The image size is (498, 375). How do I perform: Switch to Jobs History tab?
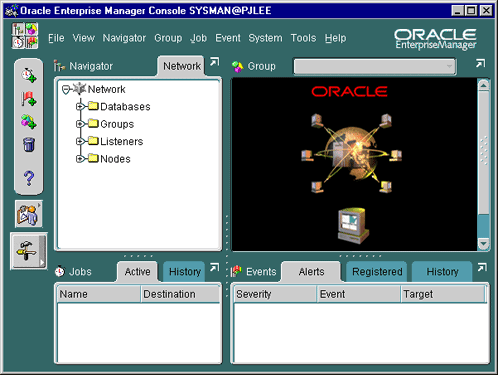tap(185, 272)
